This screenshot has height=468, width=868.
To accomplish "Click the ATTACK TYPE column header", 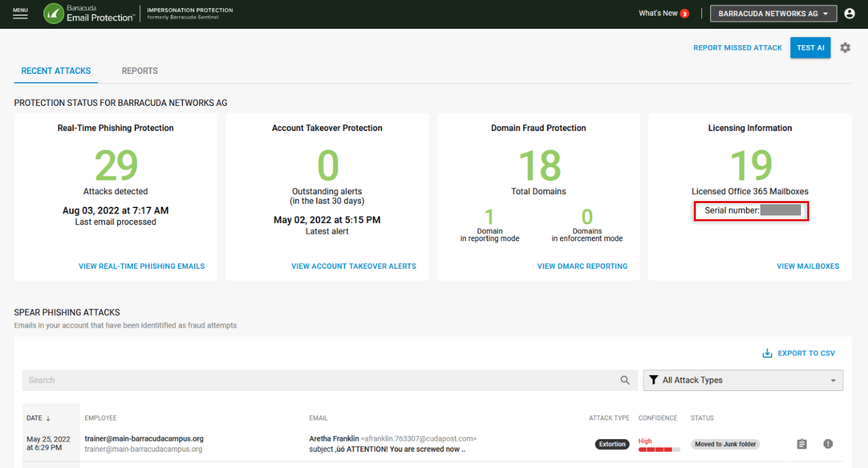I will pyautogui.click(x=609, y=418).
